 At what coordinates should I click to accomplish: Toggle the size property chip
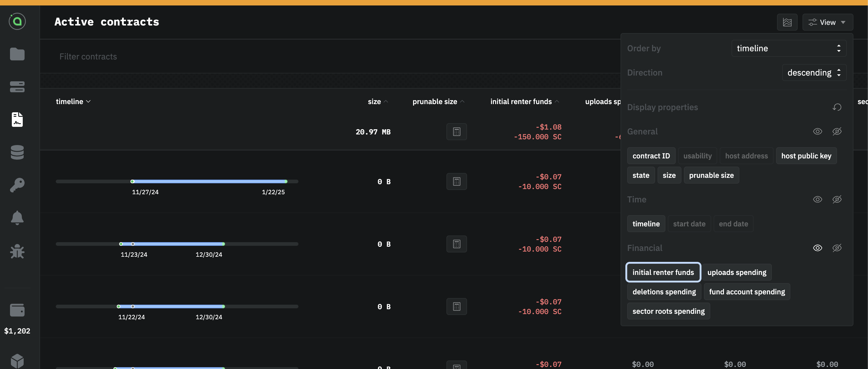669,175
